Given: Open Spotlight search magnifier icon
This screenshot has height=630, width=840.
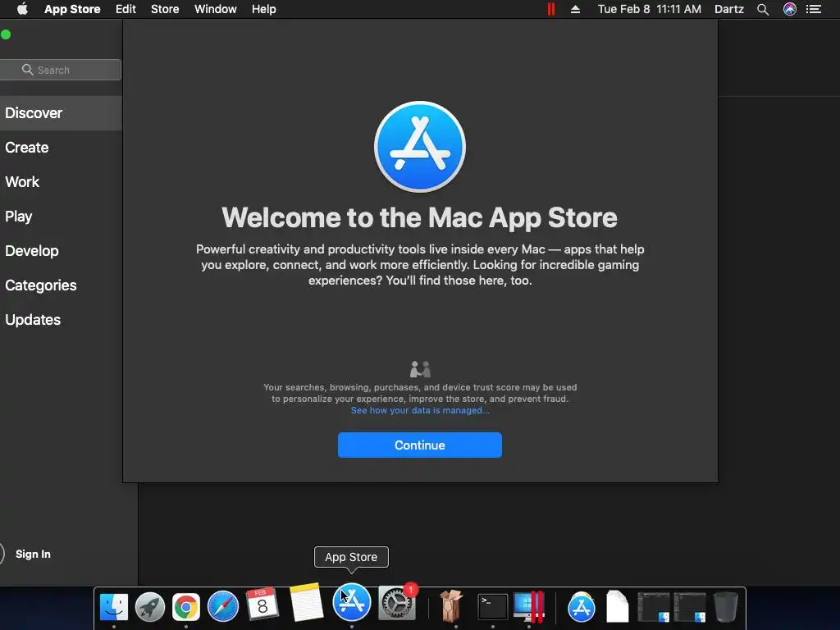Looking at the screenshot, I should tap(763, 9).
